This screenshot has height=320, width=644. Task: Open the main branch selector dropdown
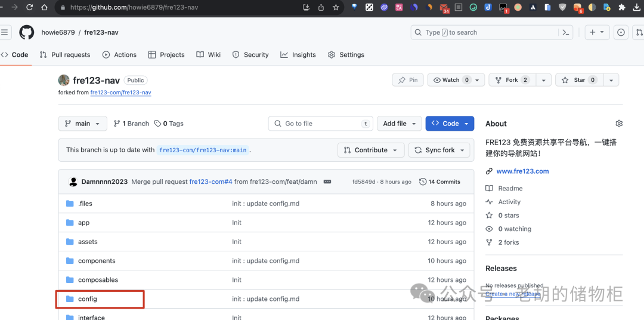pyautogui.click(x=82, y=124)
